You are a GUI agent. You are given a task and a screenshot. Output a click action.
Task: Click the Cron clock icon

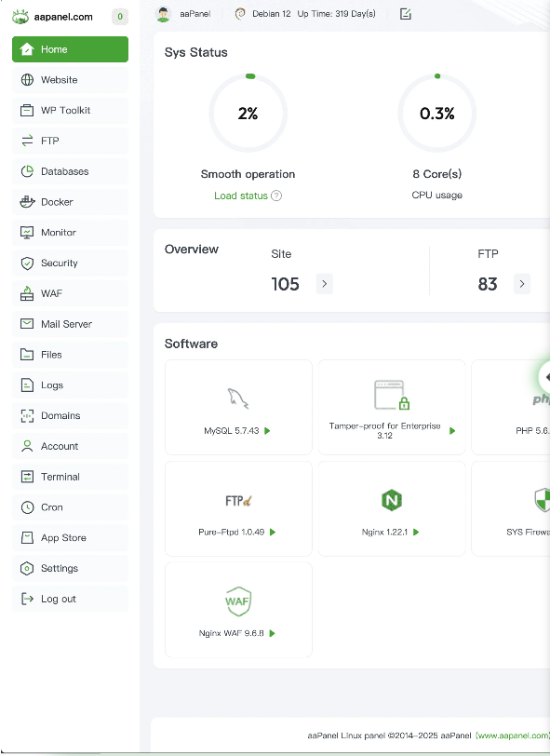[x=27, y=507]
